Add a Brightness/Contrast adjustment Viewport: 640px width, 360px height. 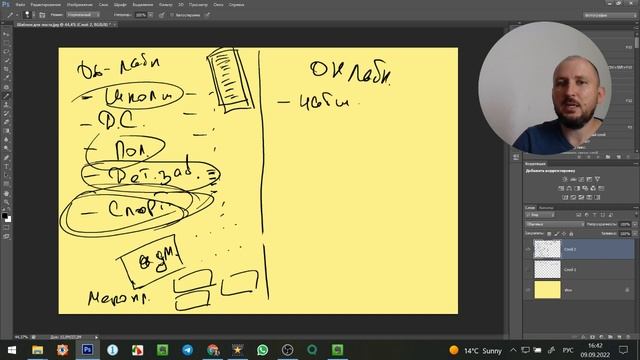[x=565, y=179]
